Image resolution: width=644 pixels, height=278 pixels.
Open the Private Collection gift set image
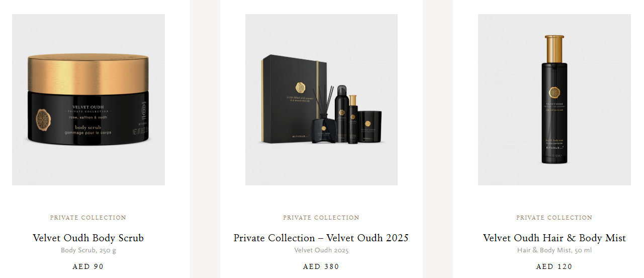tap(321, 100)
